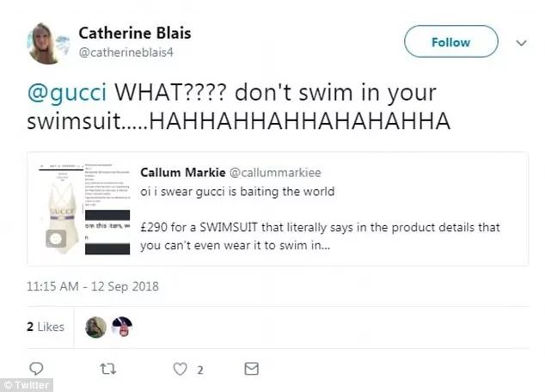Click the envelope direct message icon
Viewport: 545px width, 392px height.
(251, 369)
